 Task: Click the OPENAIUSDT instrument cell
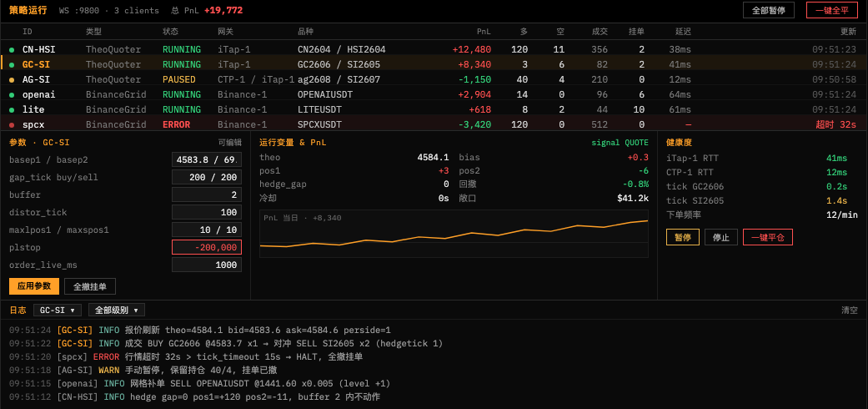[325, 94]
